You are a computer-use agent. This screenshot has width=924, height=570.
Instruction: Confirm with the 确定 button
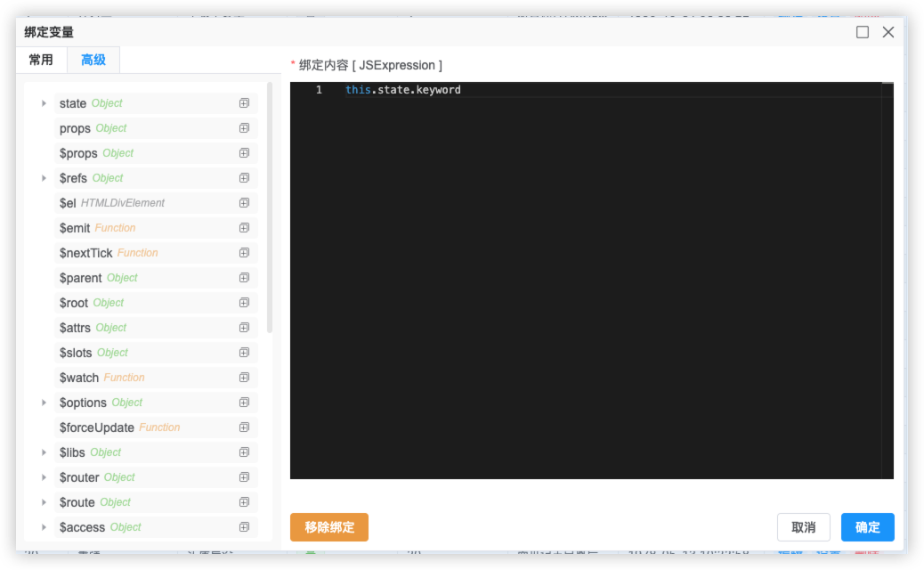867,527
